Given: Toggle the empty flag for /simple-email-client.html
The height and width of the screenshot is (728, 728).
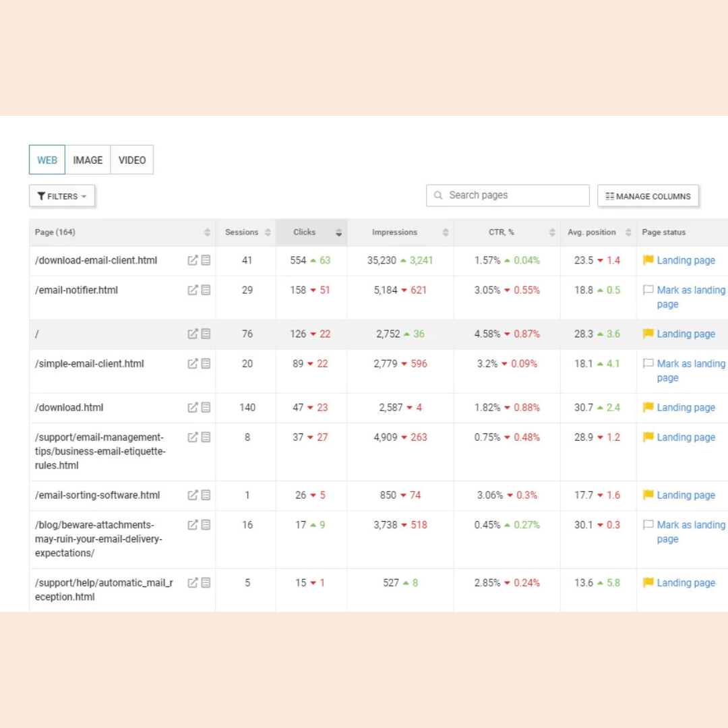Looking at the screenshot, I should pyautogui.click(x=648, y=363).
